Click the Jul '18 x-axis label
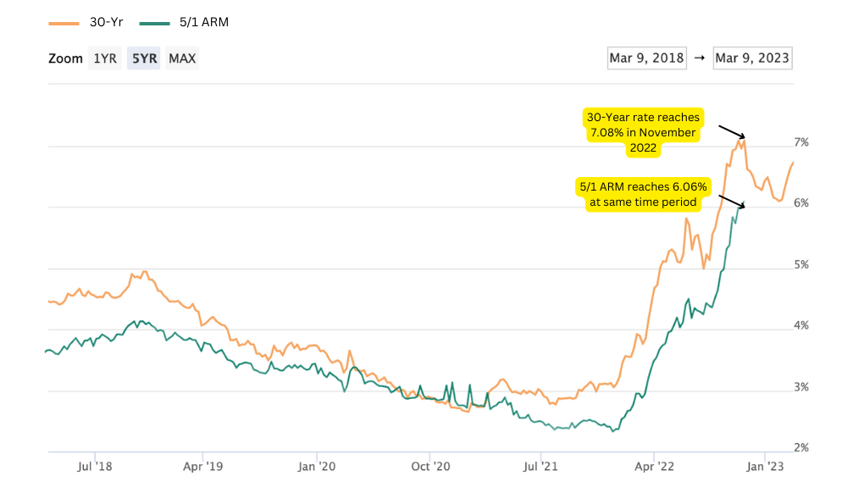The height and width of the screenshot is (504, 864). tap(94, 465)
